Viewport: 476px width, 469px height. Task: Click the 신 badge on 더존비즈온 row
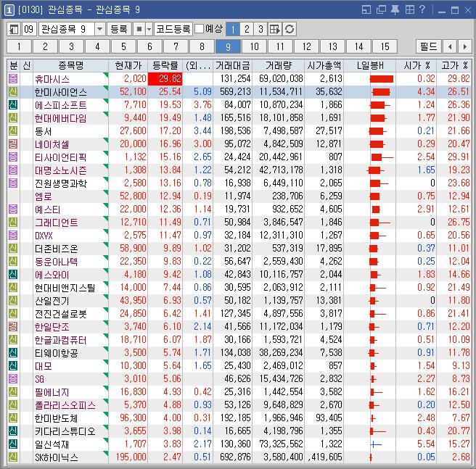pos(13,249)
